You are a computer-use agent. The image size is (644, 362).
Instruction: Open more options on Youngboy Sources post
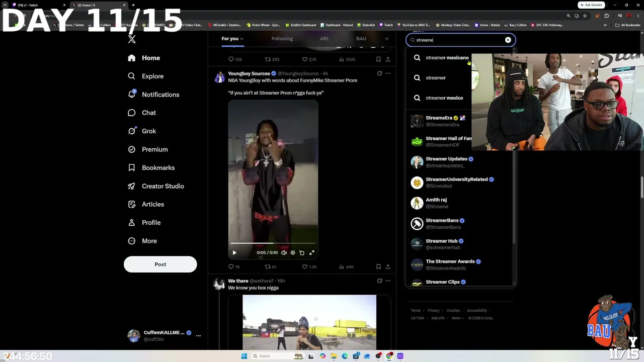point(388,73)
